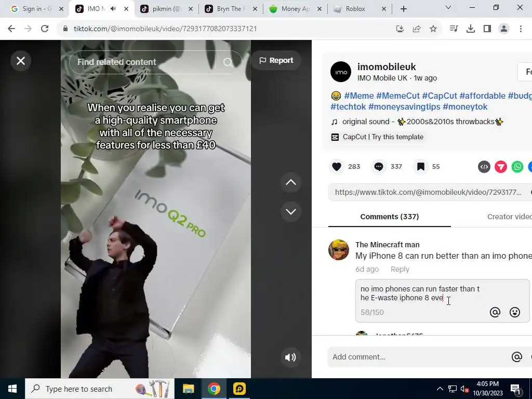Open the notification center icon

(516, 389)
